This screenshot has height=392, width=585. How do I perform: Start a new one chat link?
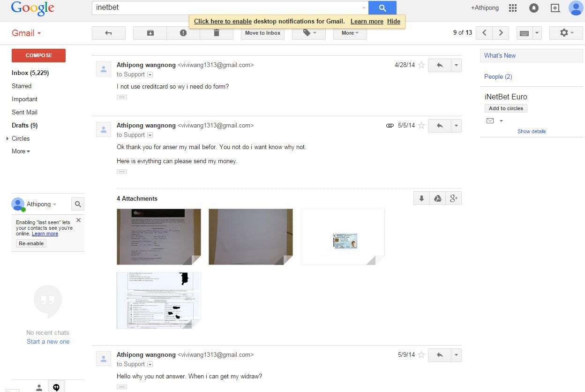tap(48, 342)
